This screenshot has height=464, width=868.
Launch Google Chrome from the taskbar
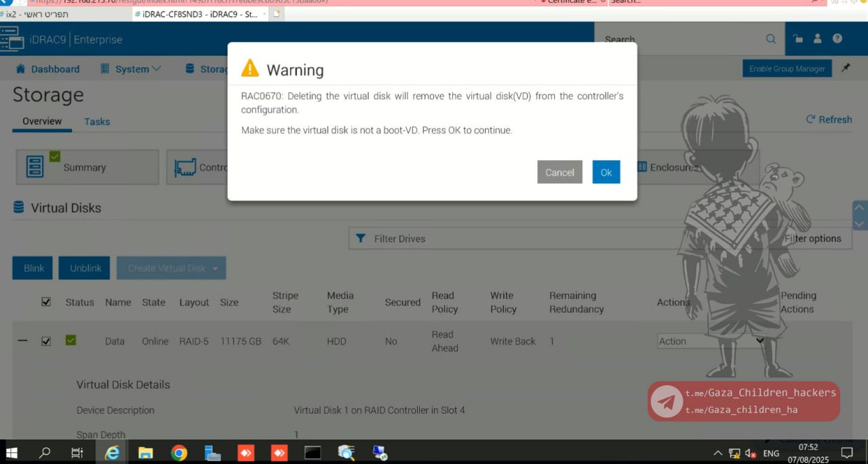(179, 452)
